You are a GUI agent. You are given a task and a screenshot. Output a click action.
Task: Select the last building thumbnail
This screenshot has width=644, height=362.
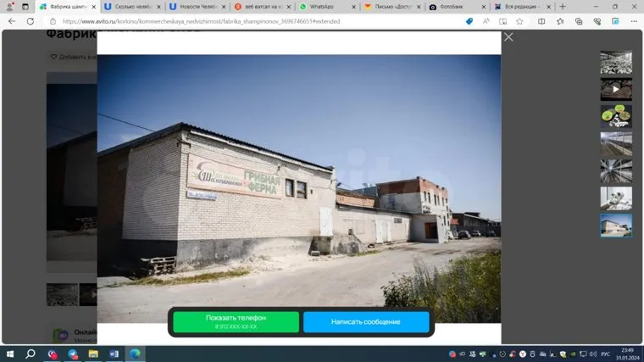616,225
